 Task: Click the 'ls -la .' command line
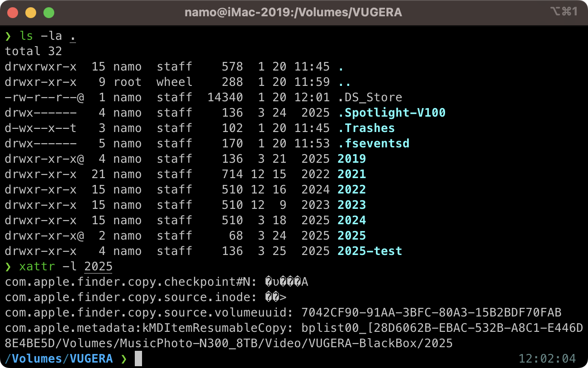[40, 36]
